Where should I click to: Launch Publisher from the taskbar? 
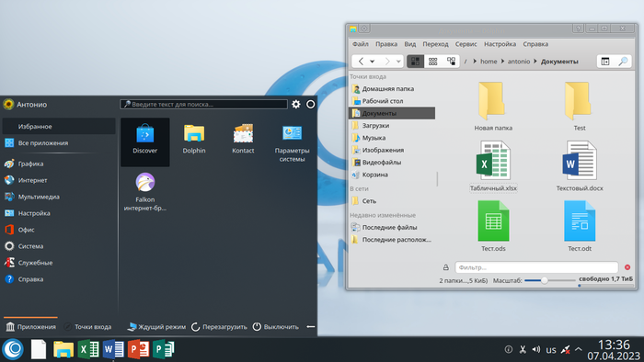pos(164,350)
